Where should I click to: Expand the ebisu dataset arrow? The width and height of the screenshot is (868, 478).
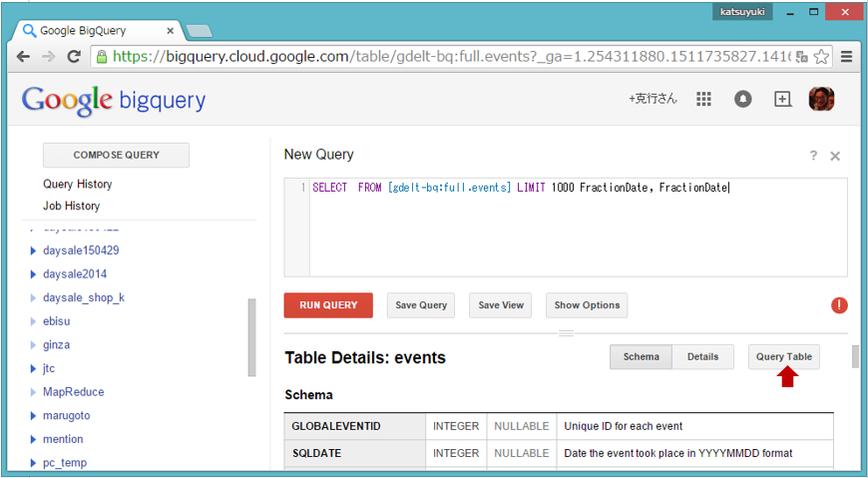pos(33,321)
